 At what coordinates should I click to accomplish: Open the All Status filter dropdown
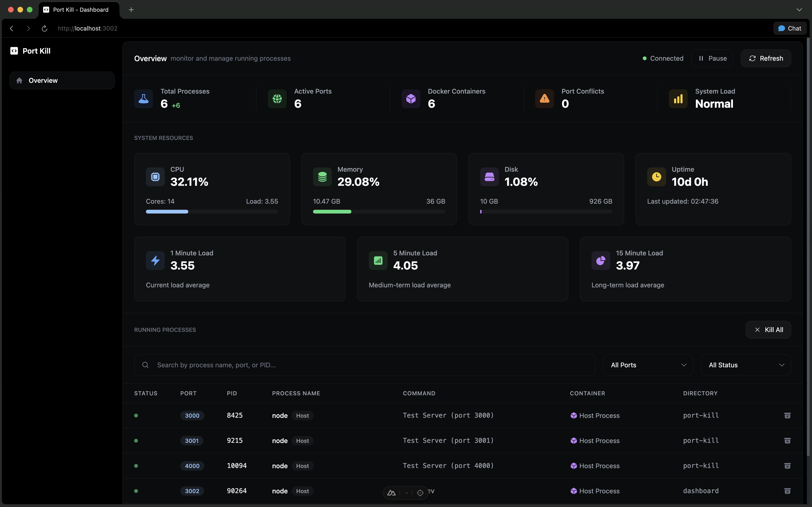pos(746,365)
